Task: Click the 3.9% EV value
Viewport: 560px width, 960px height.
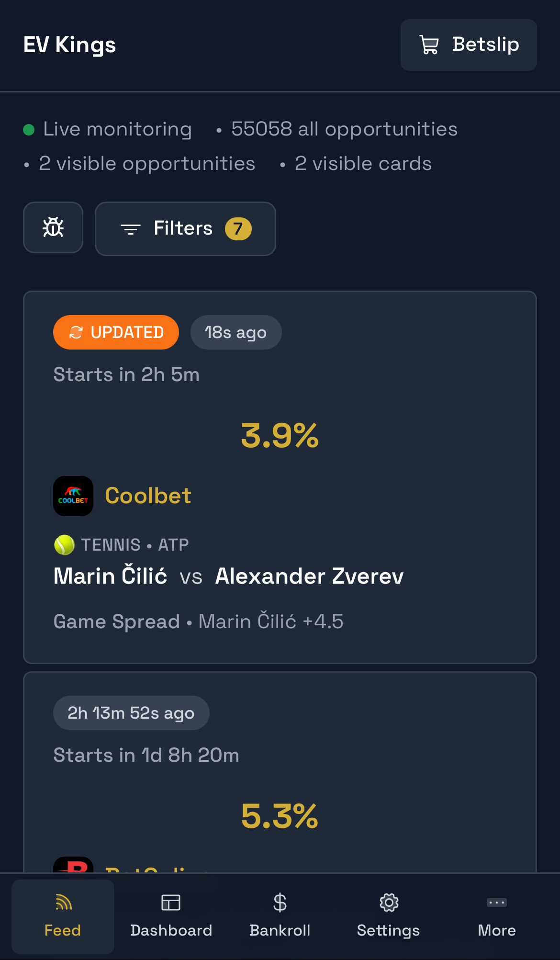Action: 280,436
